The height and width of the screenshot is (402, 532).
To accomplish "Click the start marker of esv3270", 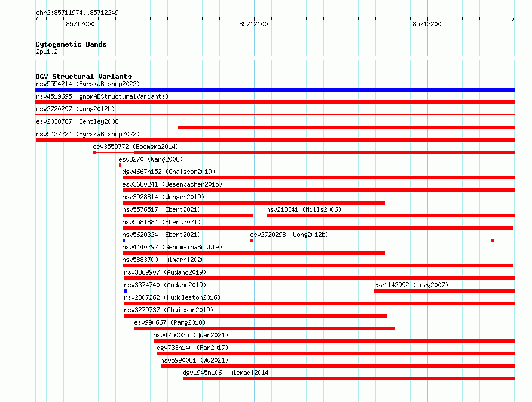I will [x=120, y=165].
